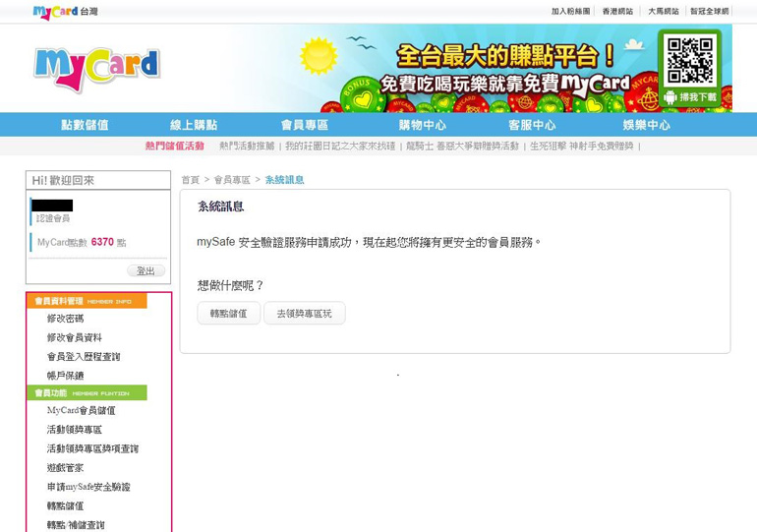Click the 會員功能 section header

tap(87, 393)
